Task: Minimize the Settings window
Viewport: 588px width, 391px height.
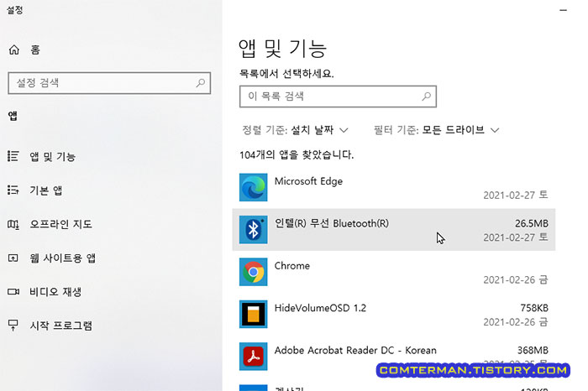Action: click(564, 10)
